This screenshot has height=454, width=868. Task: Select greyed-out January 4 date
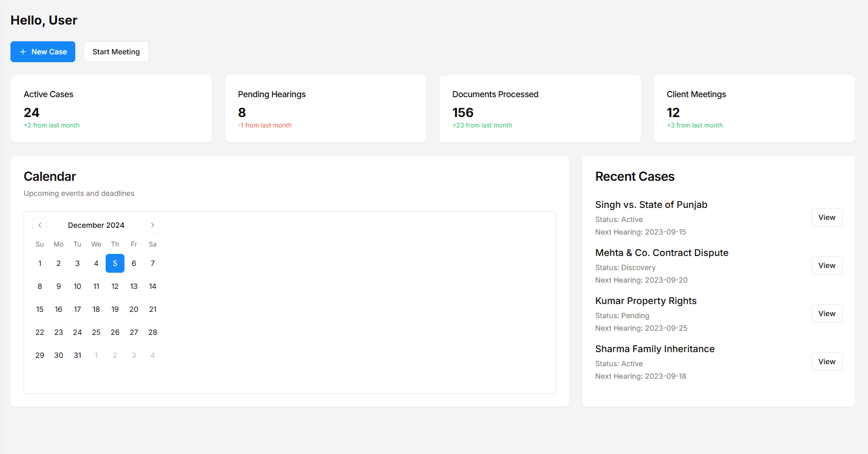tap(153, 355)
